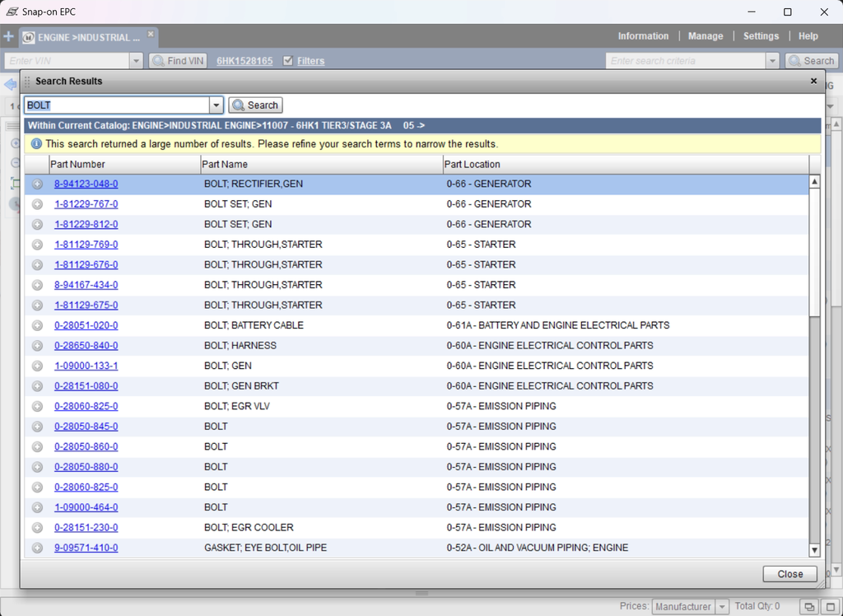843x616 pixels.
Task: Open the Information menu
Action: pos(643,36)
